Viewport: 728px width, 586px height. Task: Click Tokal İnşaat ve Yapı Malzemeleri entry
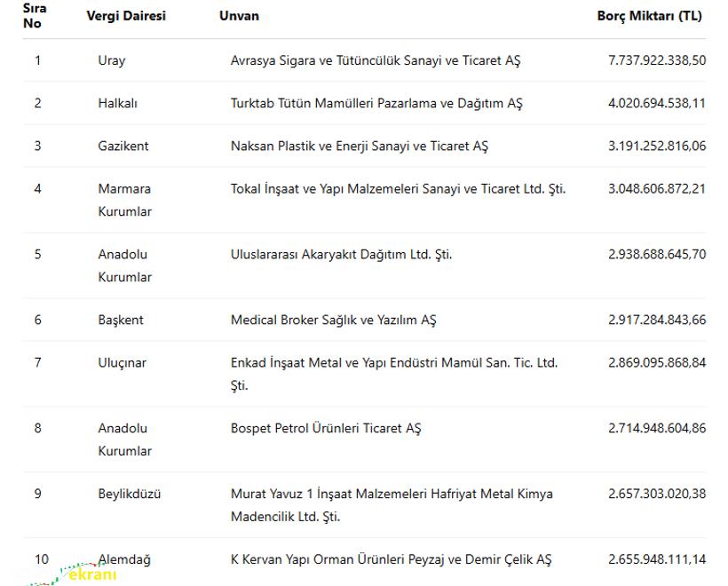[398, 188]
